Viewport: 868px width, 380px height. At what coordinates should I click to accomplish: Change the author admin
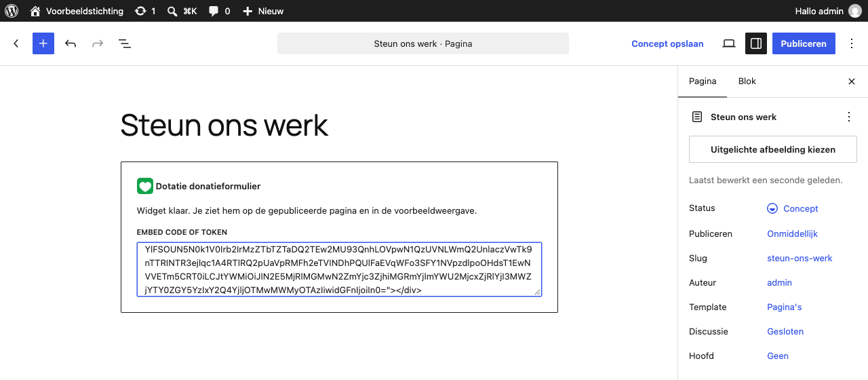tap(779, 282)
